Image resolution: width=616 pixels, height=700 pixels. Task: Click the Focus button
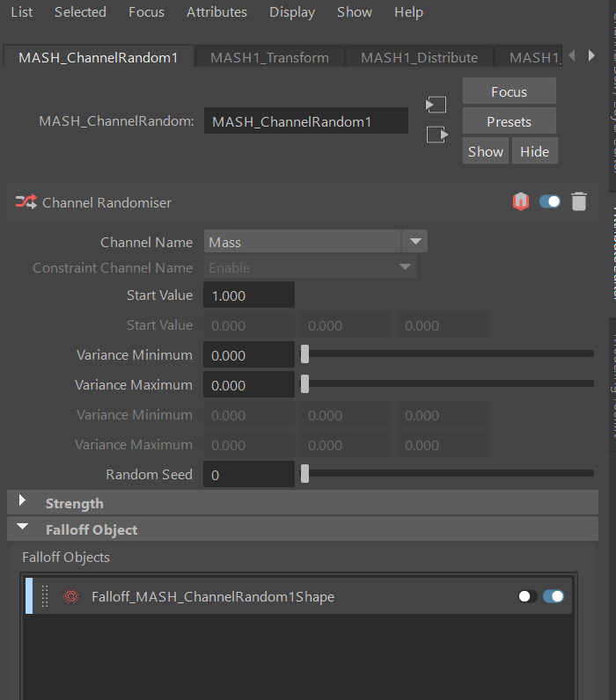coord(510,91)
